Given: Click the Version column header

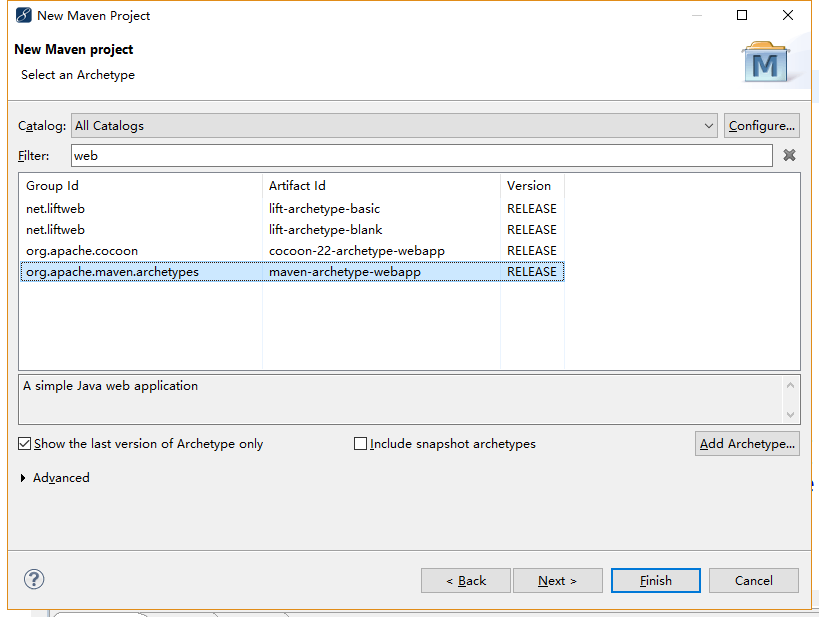Looking at the screenshot, I should (x=531, y=186).
